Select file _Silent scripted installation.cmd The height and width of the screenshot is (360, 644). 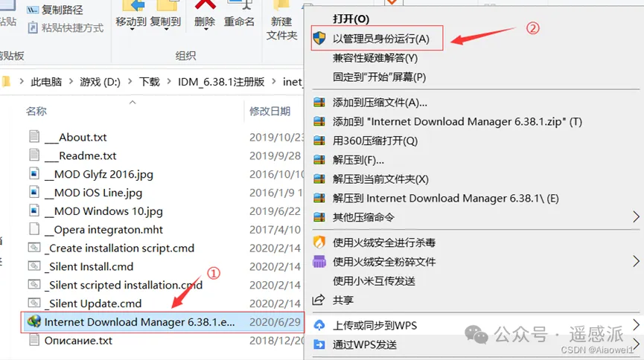tap(123, 285)
